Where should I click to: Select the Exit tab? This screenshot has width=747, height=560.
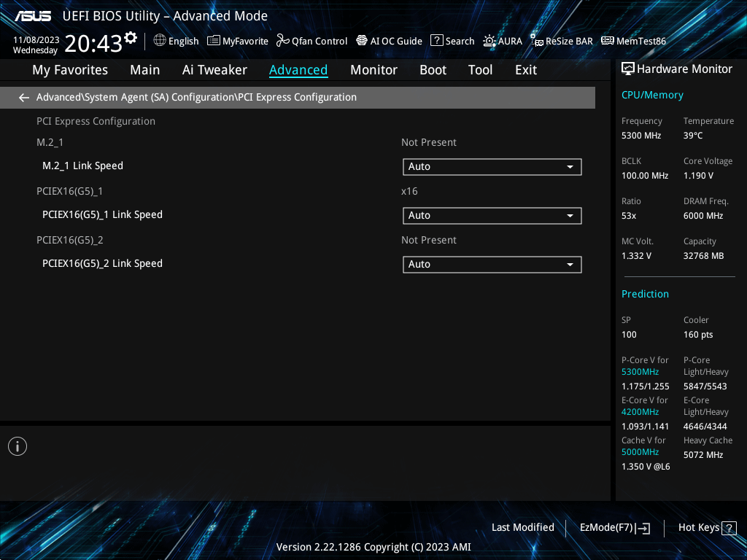526,70
